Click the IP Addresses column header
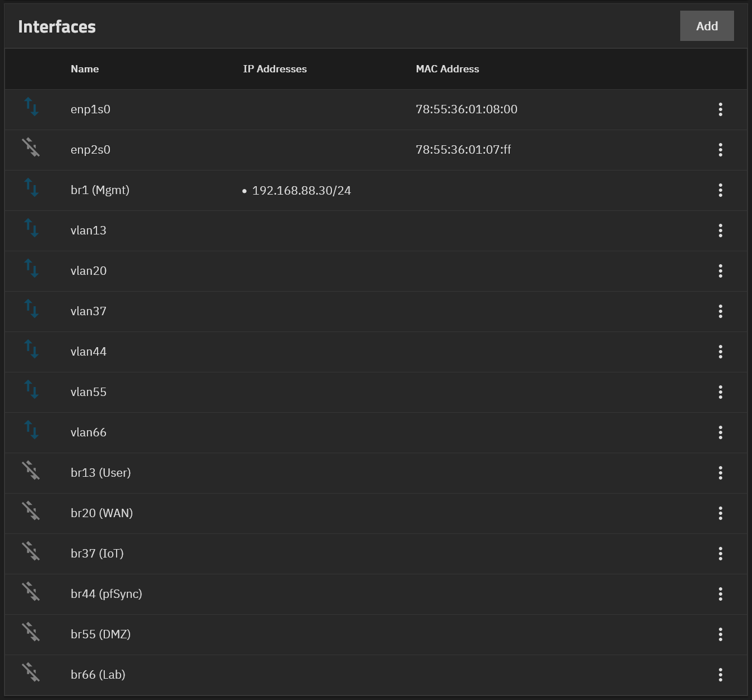The height and width of the screenshot is (700, 752). pyautogui.click(x=275, y=69)
